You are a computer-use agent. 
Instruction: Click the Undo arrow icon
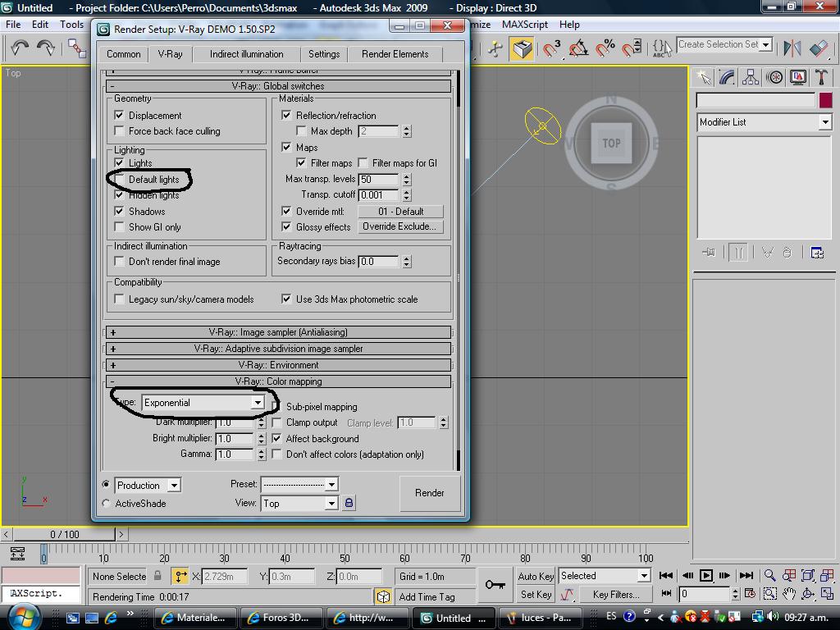20,48
